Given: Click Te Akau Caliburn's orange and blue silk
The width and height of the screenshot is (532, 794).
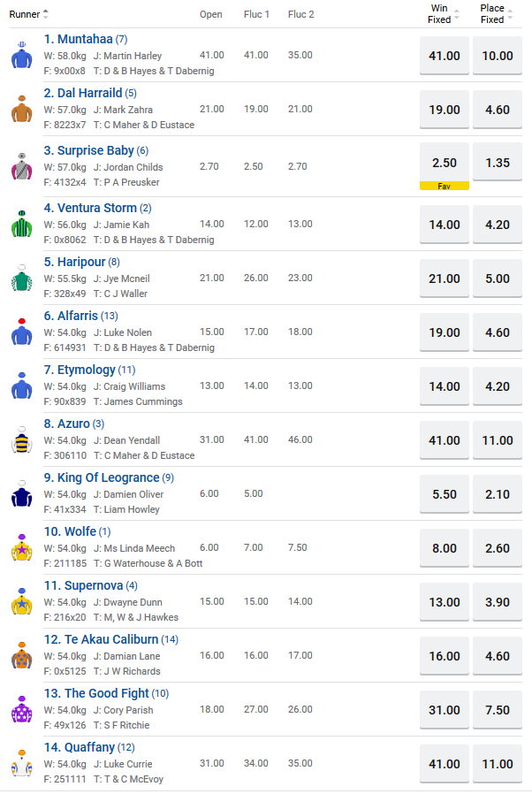Looking at the screenshot, I should point(21,656).
